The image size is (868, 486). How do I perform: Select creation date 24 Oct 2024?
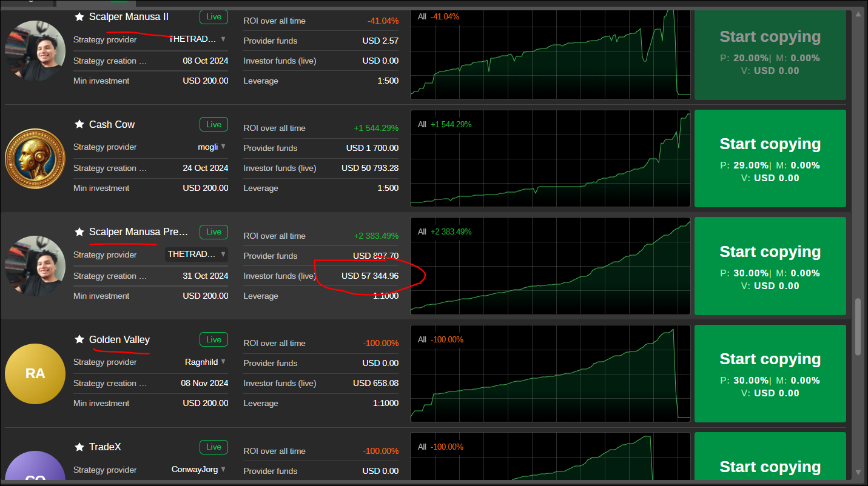click(206, 168)
